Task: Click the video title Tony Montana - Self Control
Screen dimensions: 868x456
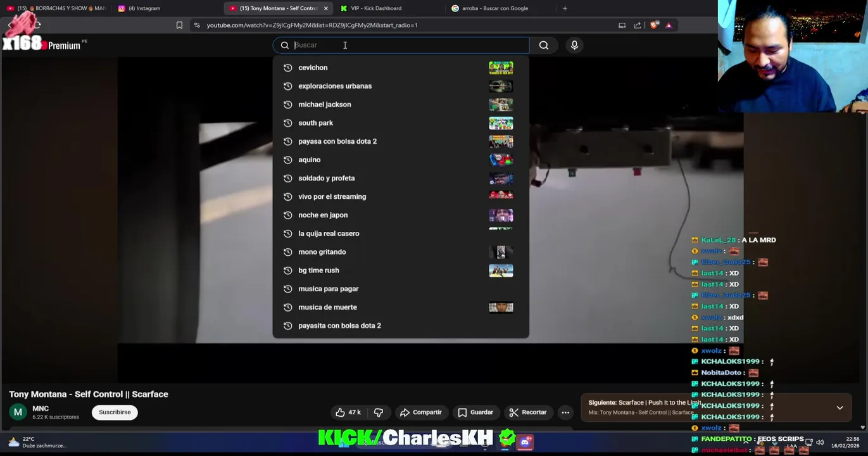Action: pos(89,394)
